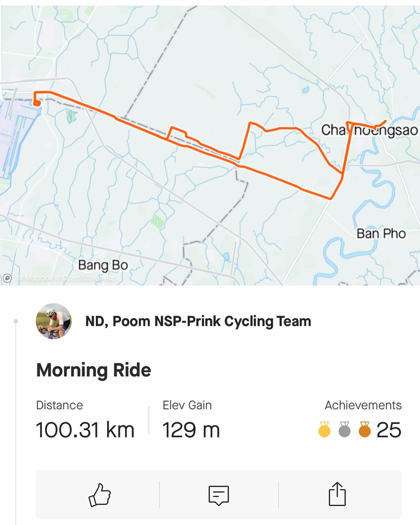Click the Ban Pho map label
This screenshot has width=420, height=525.
[x=381, y=234]
